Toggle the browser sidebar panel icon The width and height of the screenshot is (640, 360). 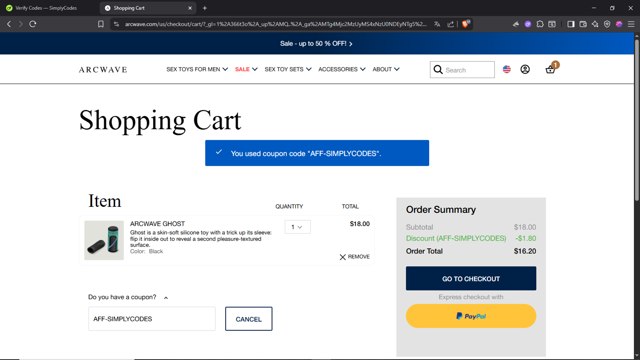571,24
